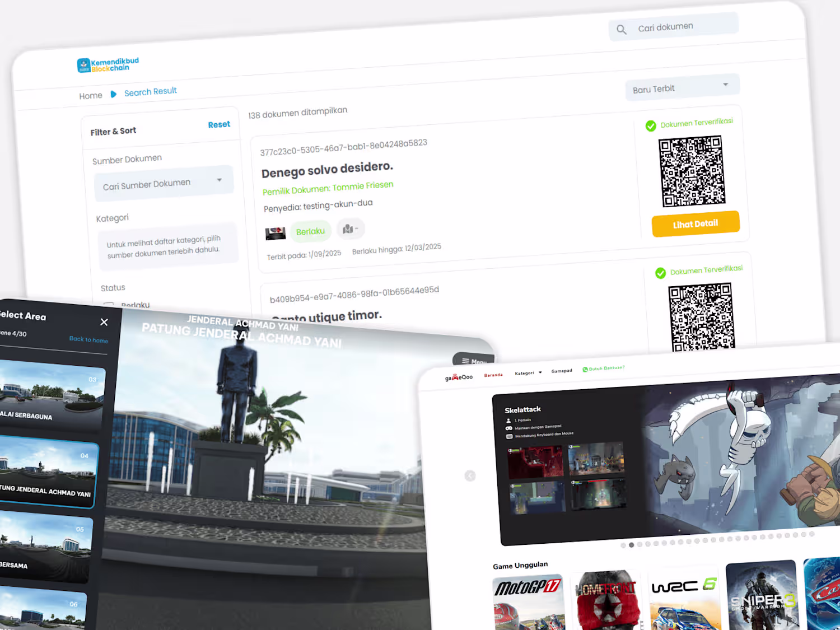
Task: Click the Cari dokumen search field
Action: pyautogui.click(x=674, y=27)
